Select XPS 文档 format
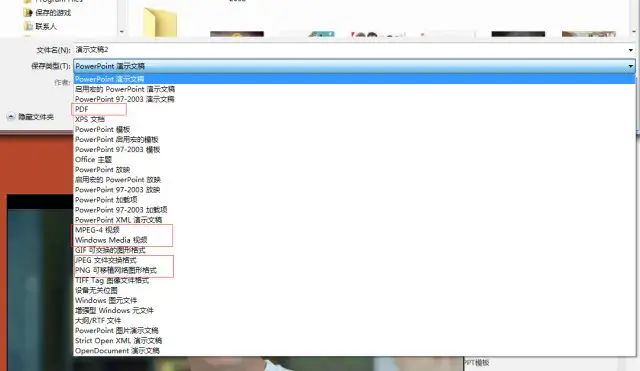The image size is (640, 371). click(354, 119)
